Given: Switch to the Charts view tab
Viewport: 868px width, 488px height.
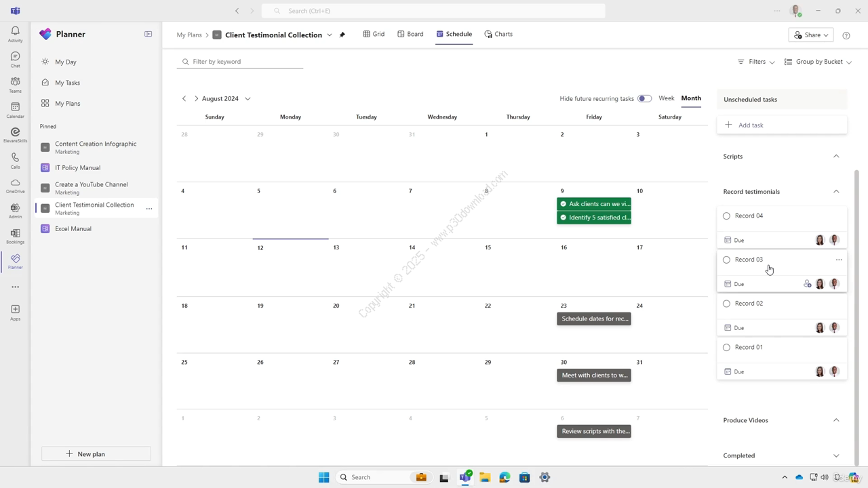Looking at the screenshot, I should (498, 34).
